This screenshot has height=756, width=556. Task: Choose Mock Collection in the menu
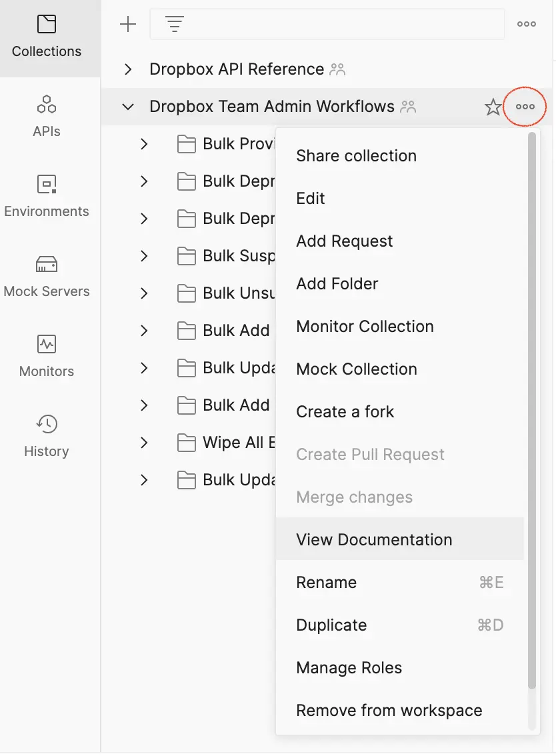[x=400, y=369]
